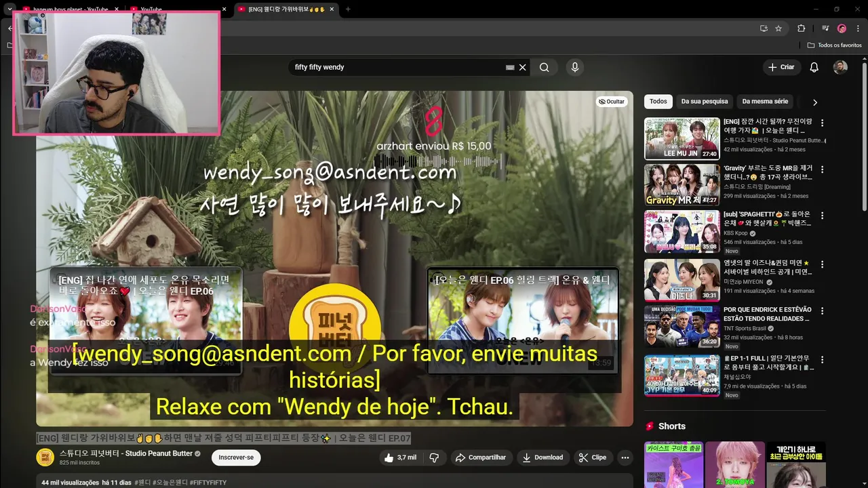The width and height of the screenshot is (868, 488).
Task: Click video title [ENG] 웬디랑 가위바위보
Action: tap(223, 439)
